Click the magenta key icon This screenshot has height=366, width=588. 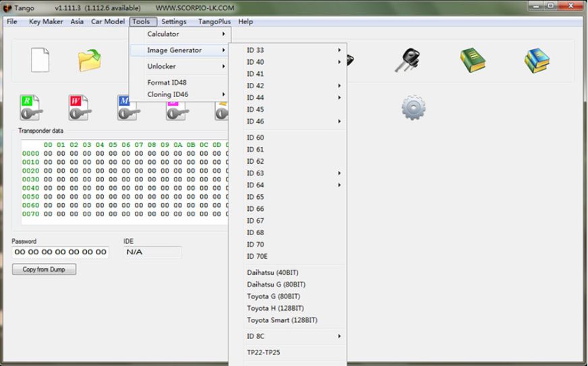pyautogui.click(x=177, y=111)
